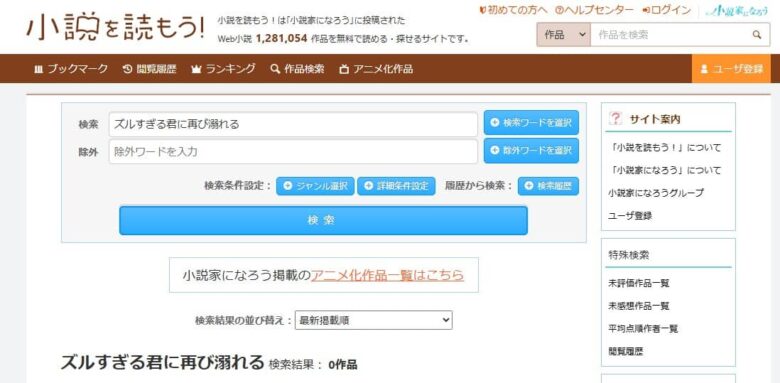780x383 pixels.
Task: Click the large blue 検索 button
Action: tap(323, 220)
